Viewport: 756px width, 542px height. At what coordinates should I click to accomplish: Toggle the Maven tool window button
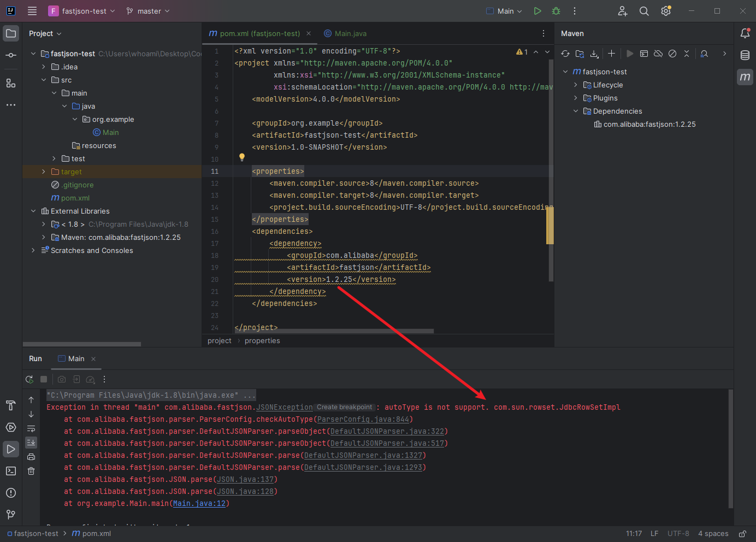[745, 77]
